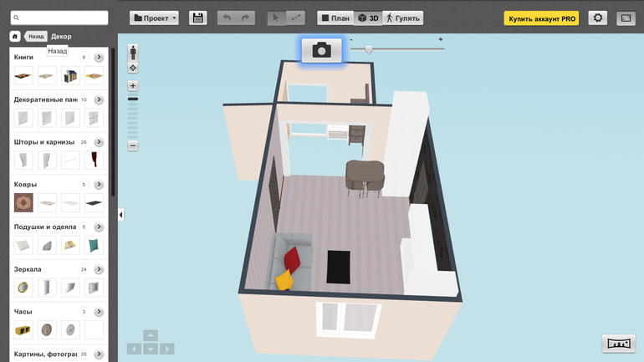Switch to 3D view mode
Image resolution: width=644 pixels, height=362 pixels.
366,18
